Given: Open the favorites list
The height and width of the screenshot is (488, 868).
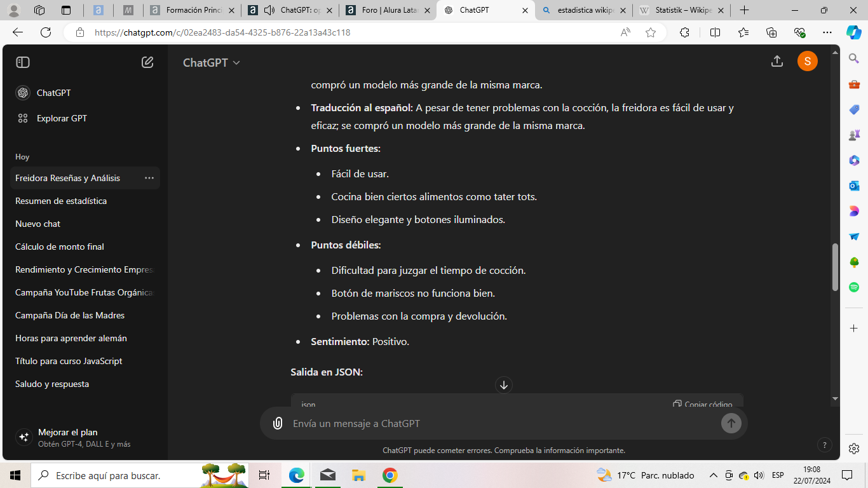Looking at the screenshot, I should [743, 32].
